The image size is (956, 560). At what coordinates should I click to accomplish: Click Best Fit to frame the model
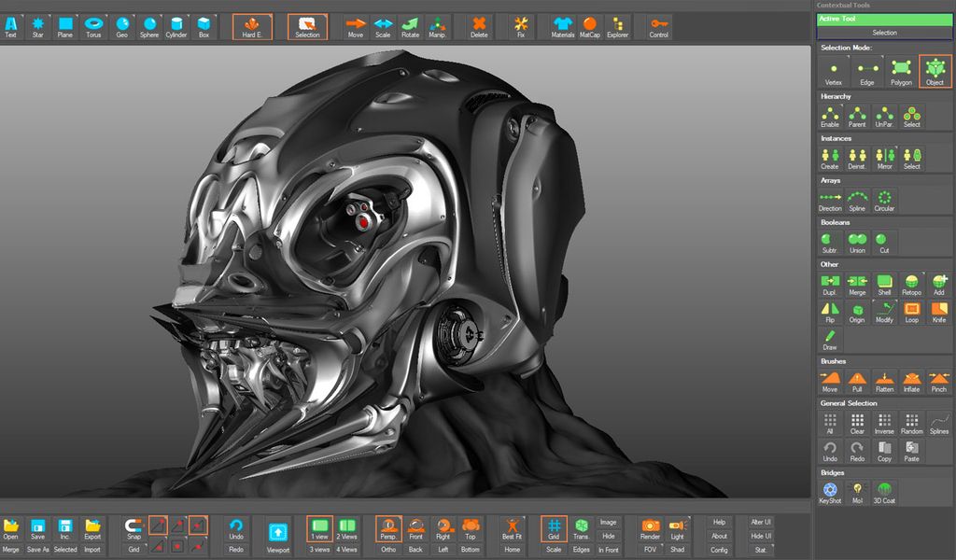pos(512,528)
